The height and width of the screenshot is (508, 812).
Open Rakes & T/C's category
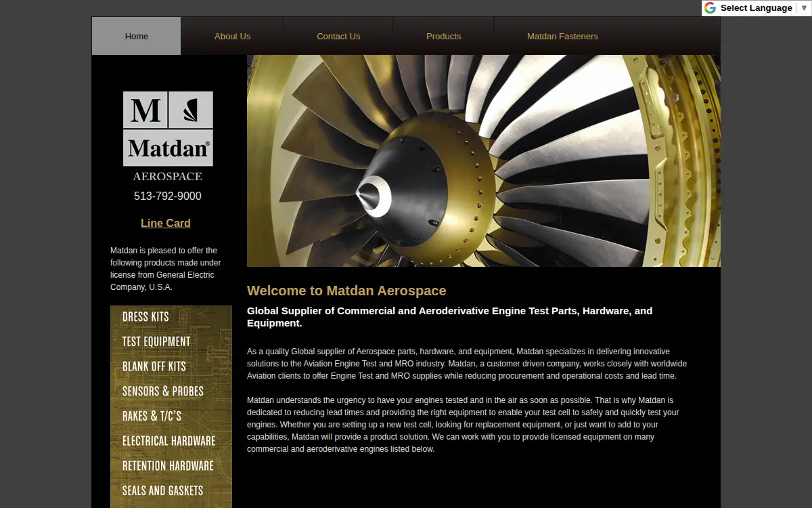pos(152,416)
